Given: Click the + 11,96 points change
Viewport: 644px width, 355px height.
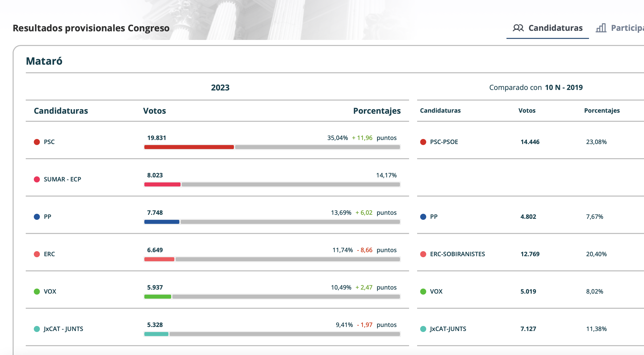Looking at the screenshot, I should coord(362,138).
